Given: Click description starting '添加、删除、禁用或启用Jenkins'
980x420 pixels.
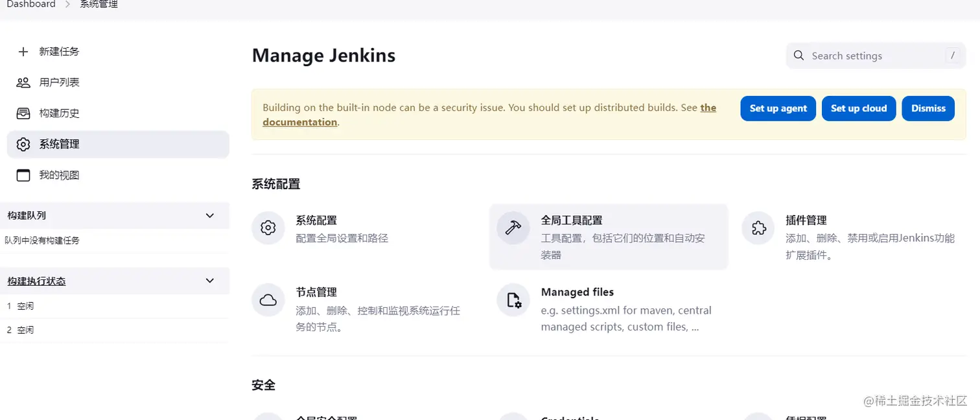Looking at the screenshot, I should click(870, 246).
